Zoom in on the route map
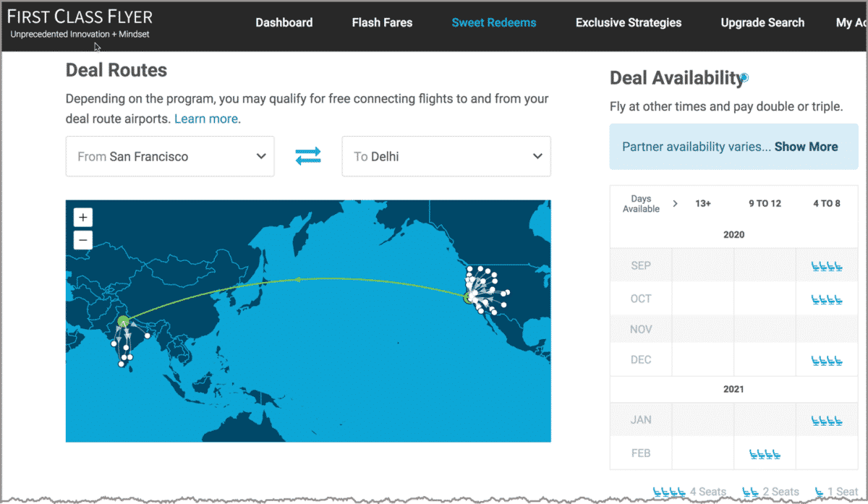868x504 pixels. tap(83, 217)
